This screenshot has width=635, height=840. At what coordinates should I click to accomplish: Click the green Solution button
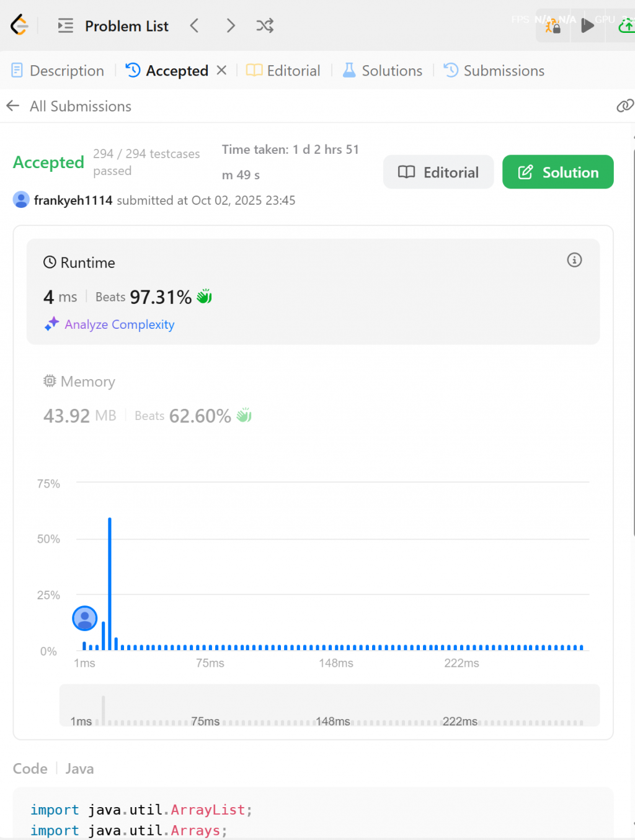(x=558, y=172)
